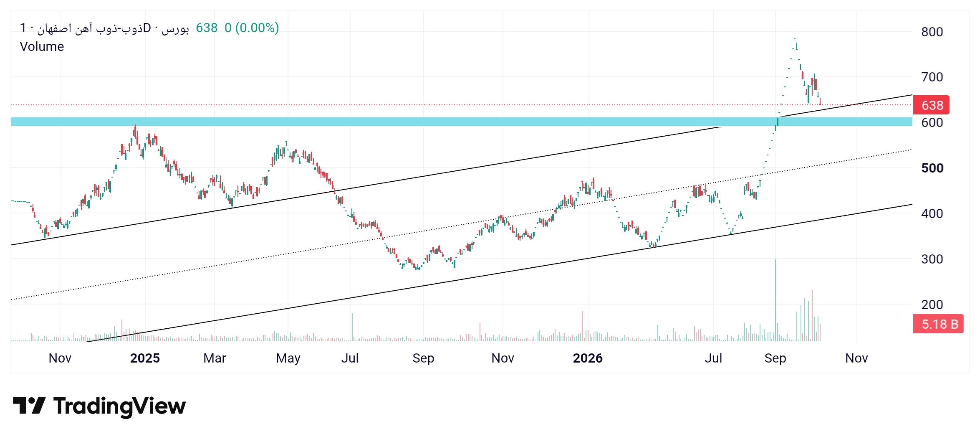980x439 pixels.
Task: Click the 2026 year label on the time axis
Action: (588, 358)
